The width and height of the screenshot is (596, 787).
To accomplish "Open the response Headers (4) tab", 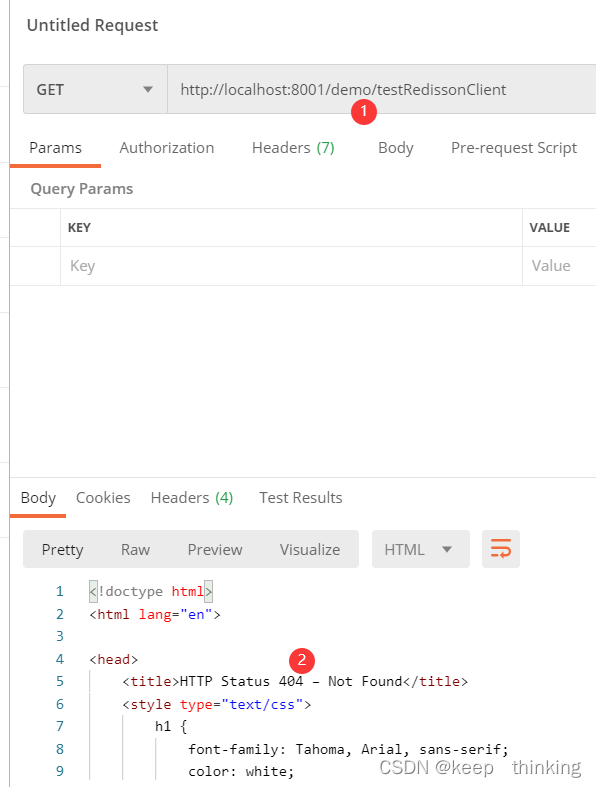I will click(192, 497).
